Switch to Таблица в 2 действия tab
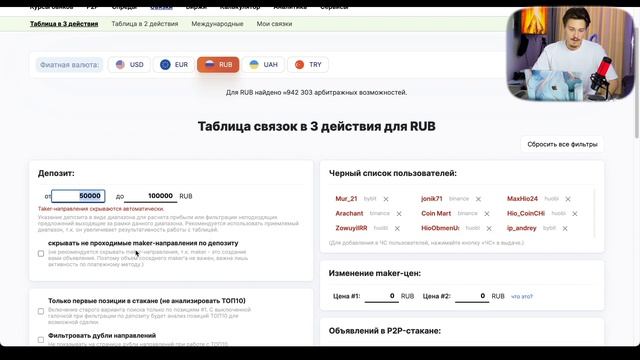The width and height of the screenshot is (640, 360). (x=145, y=24)
